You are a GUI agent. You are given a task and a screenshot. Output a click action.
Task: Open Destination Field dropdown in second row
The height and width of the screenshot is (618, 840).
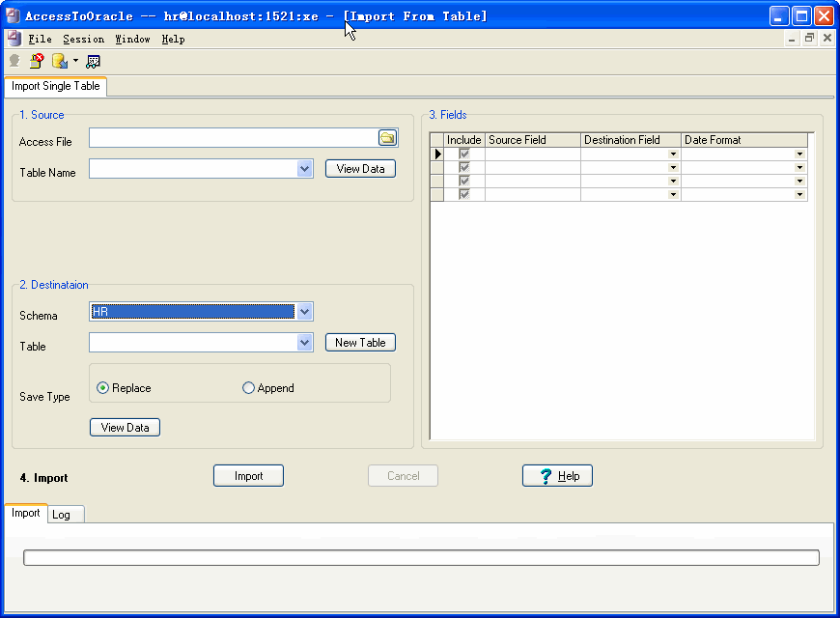pyautogui.click(x=673, y=168)
